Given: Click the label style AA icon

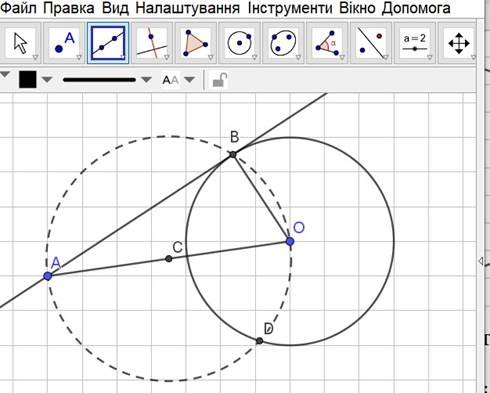Looking at the screenshot, I should tap(170, 80).
